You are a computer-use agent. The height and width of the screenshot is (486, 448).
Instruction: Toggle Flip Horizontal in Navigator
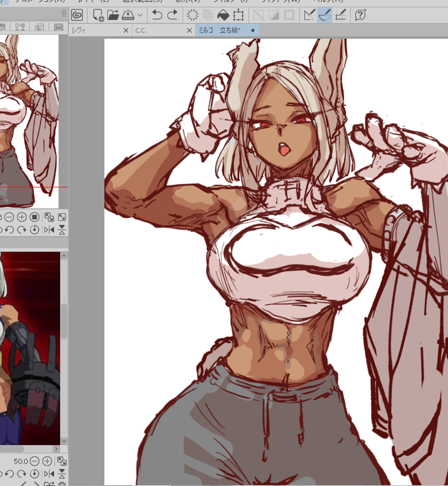(49, 230)
